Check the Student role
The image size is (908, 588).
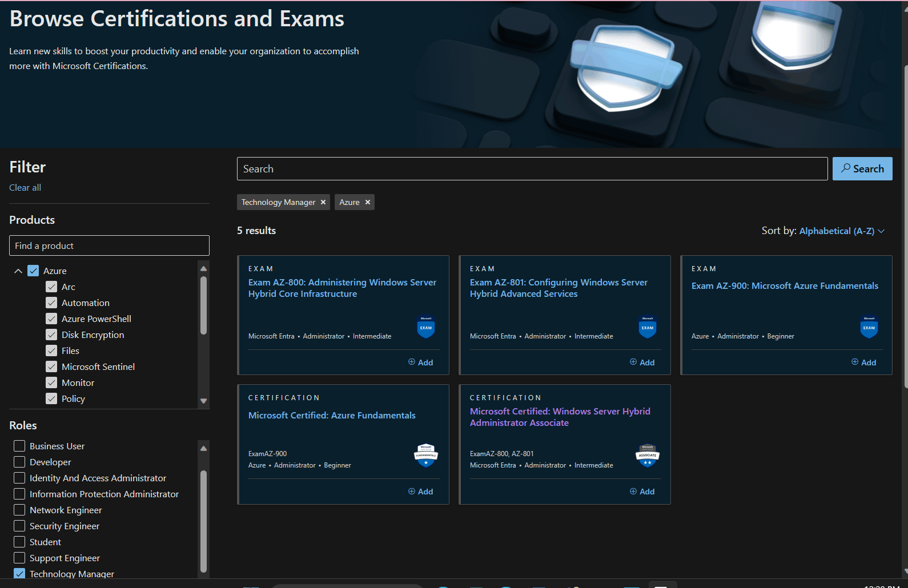pos(19,542)
